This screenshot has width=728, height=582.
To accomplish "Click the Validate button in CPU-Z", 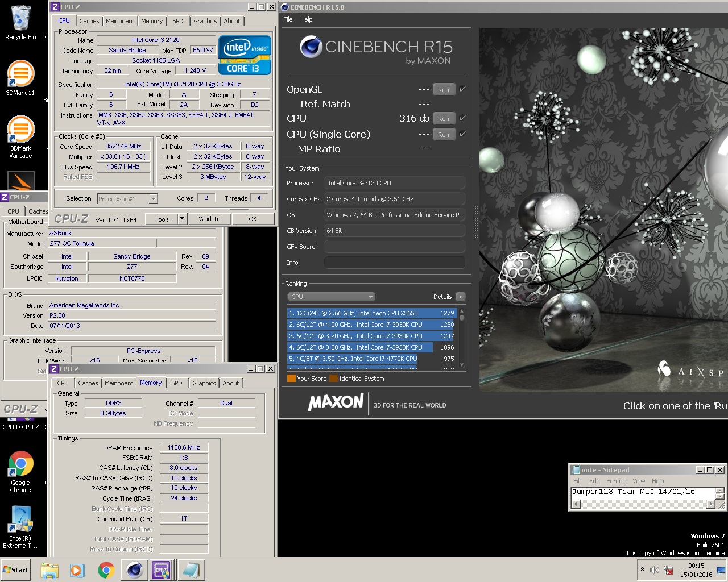I will [209, 219].
